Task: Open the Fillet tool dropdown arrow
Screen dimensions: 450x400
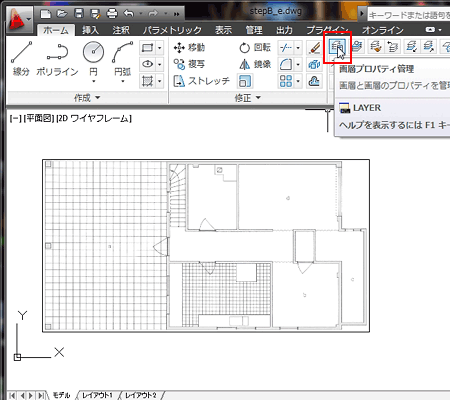Action: tap(298, 64)
